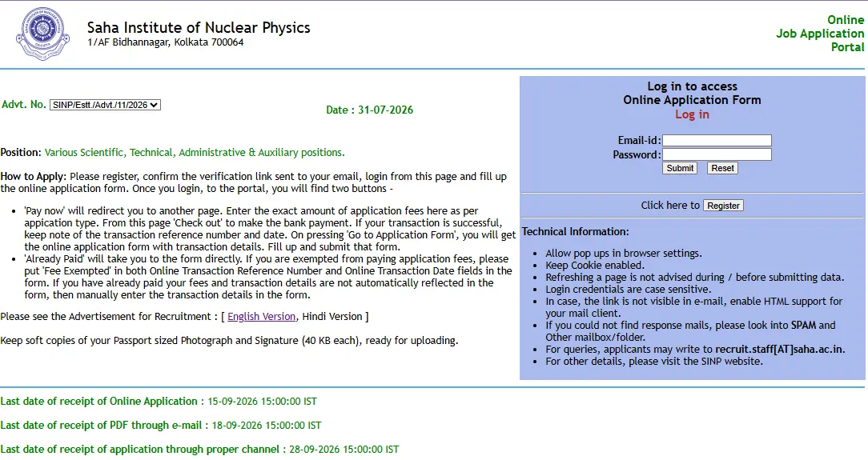The image size is (868, 460).
Task: Click 'Login credentials are case sensitive.' item
Action: 629,289
